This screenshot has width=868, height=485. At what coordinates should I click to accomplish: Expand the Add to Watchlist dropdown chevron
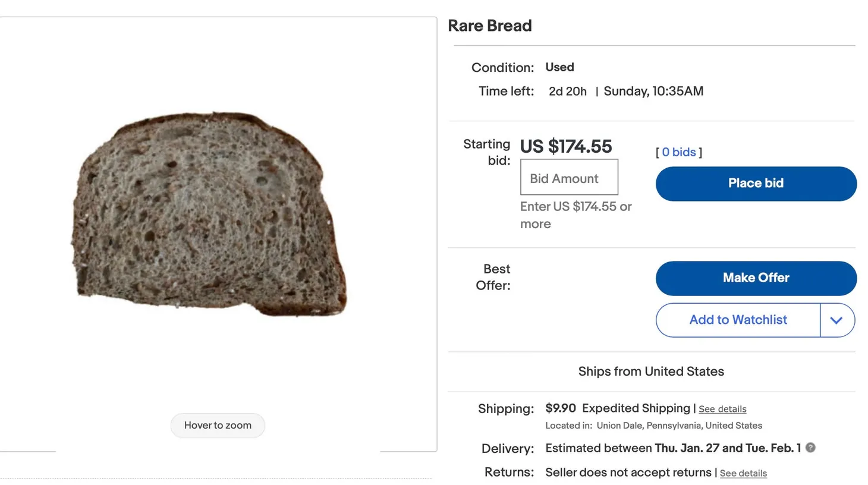coord(837,320)
